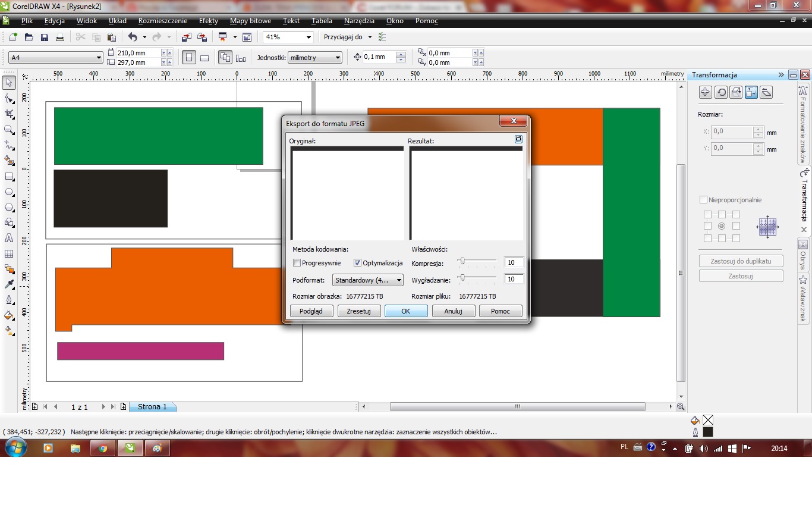Uncheck the Optymalizacja checkbox
This screenshot has width=812, height=514.
pos(357,263)
